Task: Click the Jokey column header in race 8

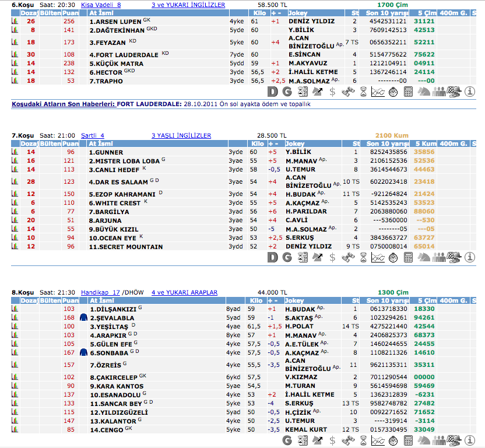Action: tap(296, 300)
